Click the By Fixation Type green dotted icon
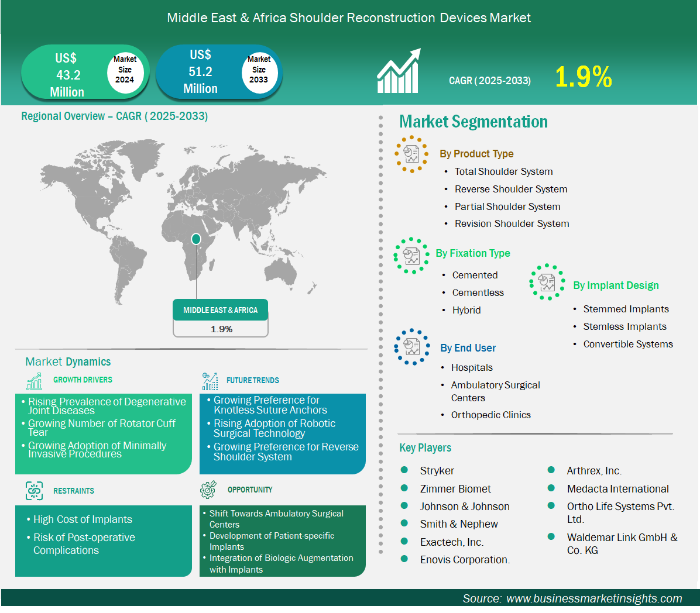 pos(411,256)
